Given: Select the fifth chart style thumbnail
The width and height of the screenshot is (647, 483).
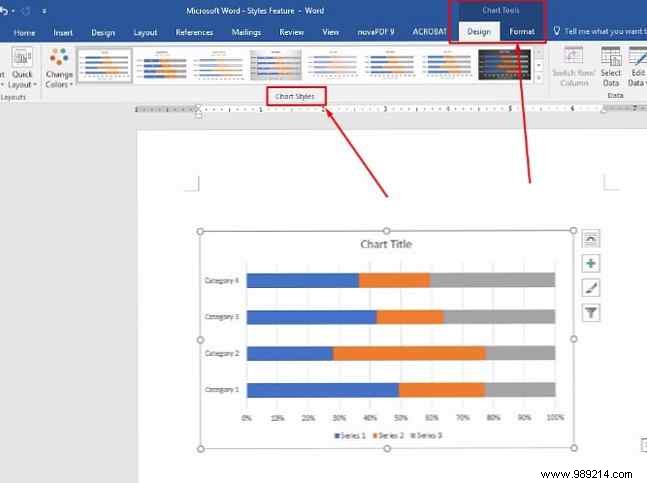Looking at the screenshot, I should (x=333, y=65).
